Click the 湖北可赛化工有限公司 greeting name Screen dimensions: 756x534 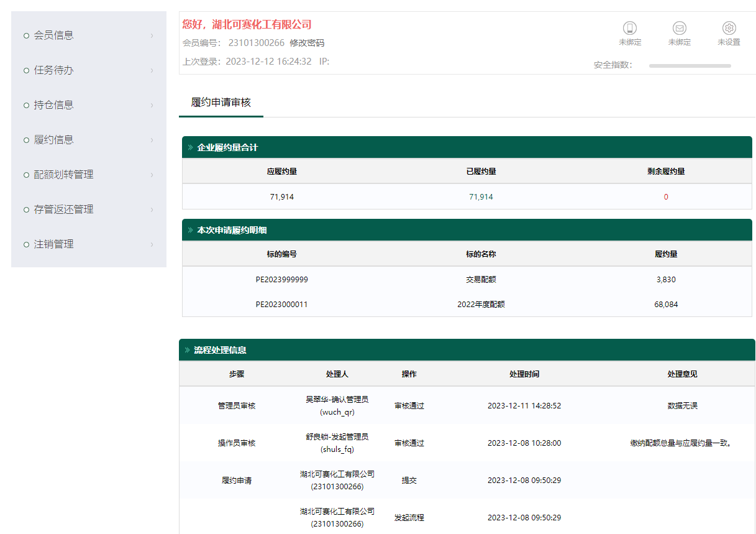click(262, 25)
